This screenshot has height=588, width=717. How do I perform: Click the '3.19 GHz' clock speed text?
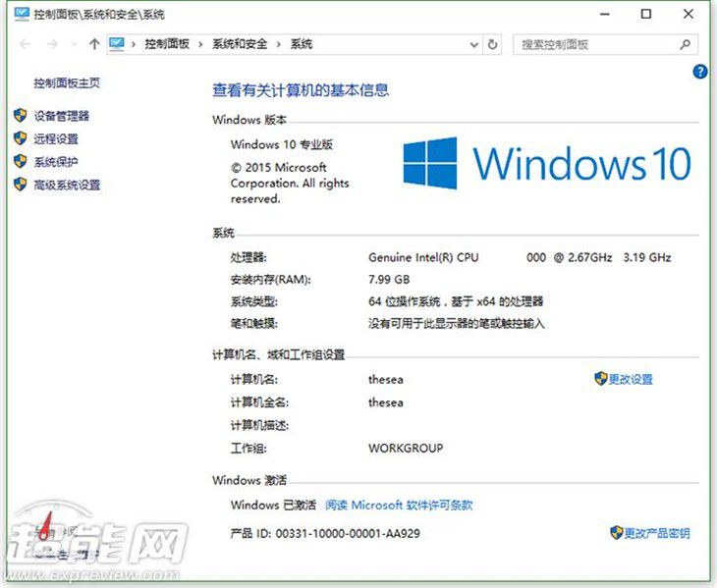click(646, 257)
